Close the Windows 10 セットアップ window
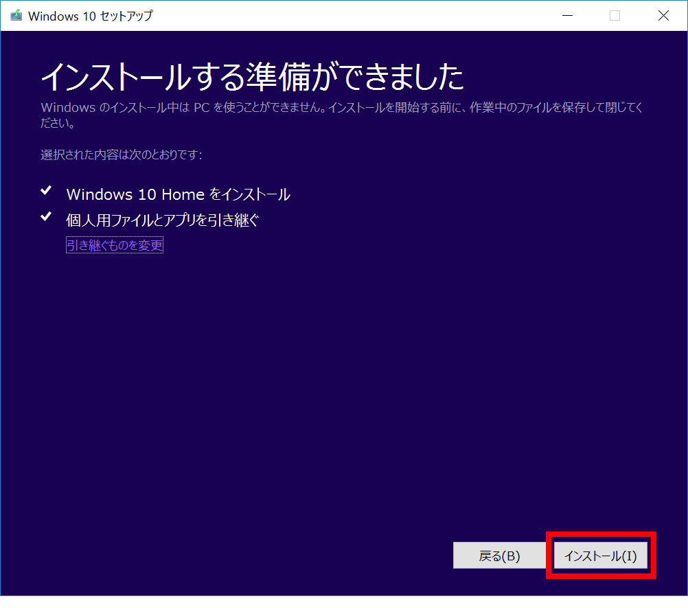Image resolution: width=688 pixels, height=616 pixels. tap(663, 16)
